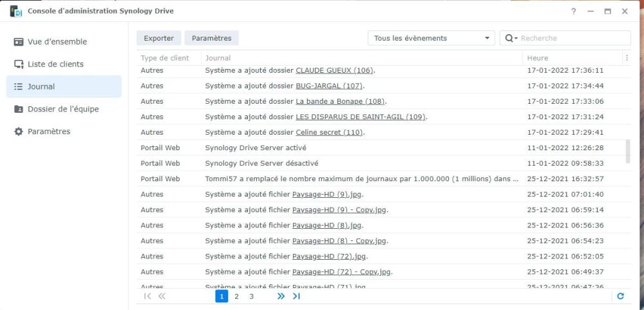The height and width of the screenshot is (310, 644).
Task: Open La bande a Bonape (108) link
Action: 340,101
